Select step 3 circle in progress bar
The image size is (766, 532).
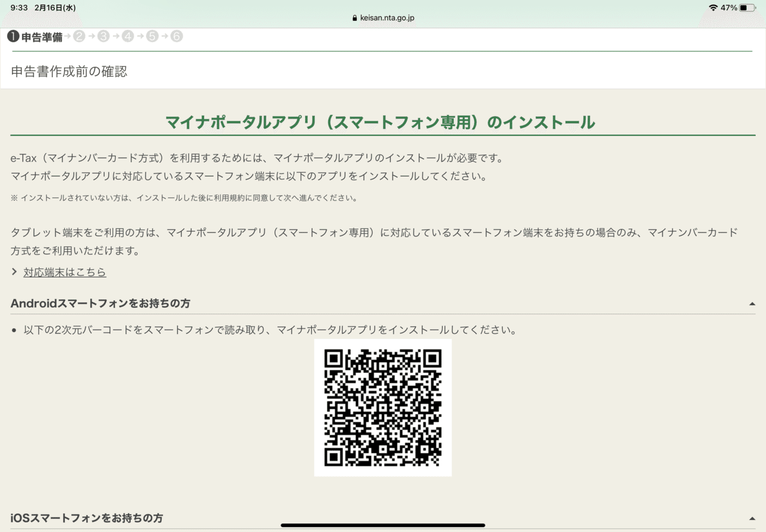(104, 37)
